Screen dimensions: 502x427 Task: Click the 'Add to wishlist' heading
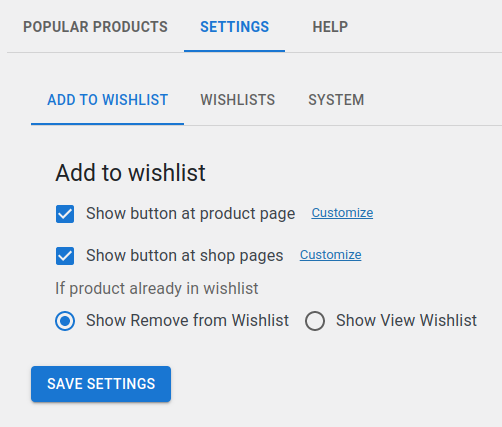(130, 173)
